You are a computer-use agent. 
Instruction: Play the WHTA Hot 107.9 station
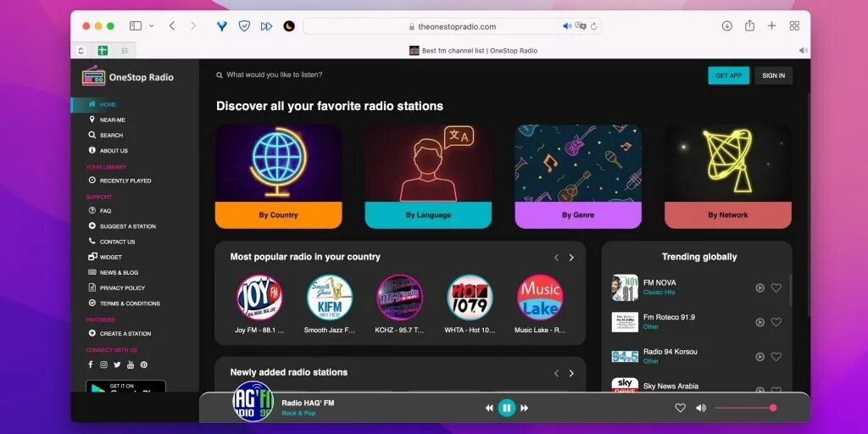coord(470,298)
